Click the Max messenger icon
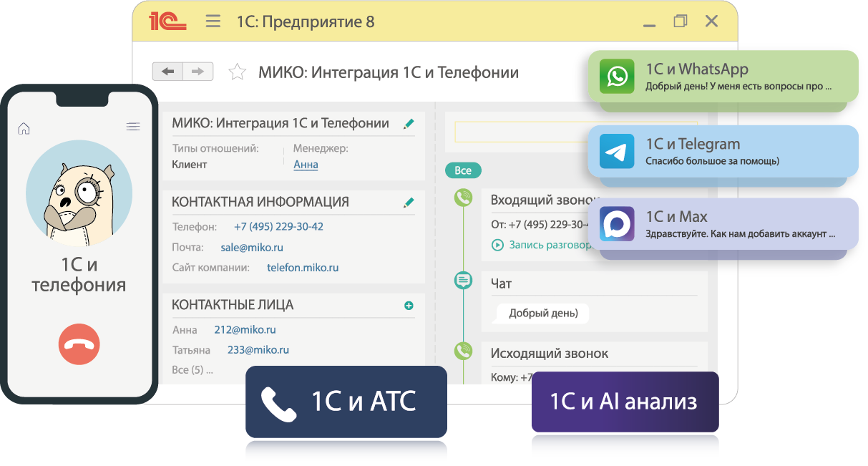This screenshot has width=868, height=466. pos(617,223)
